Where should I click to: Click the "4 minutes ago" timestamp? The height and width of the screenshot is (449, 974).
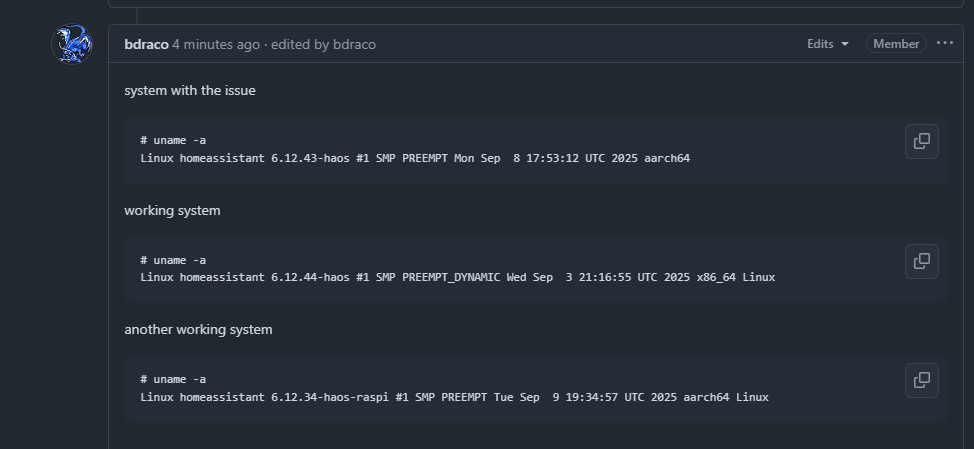(216, 44)
